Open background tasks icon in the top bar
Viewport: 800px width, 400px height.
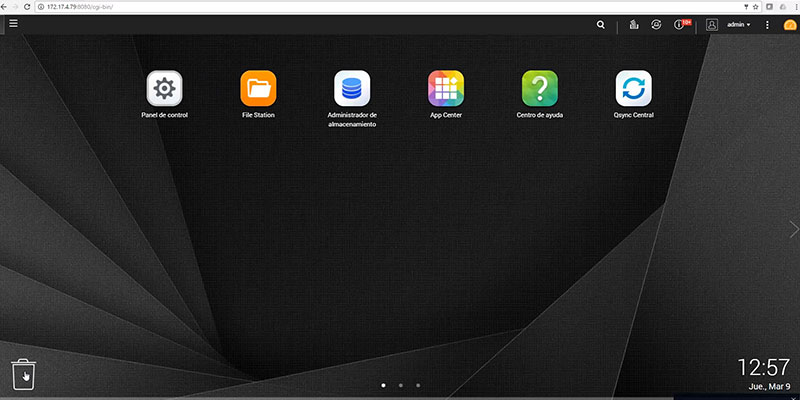634,24
